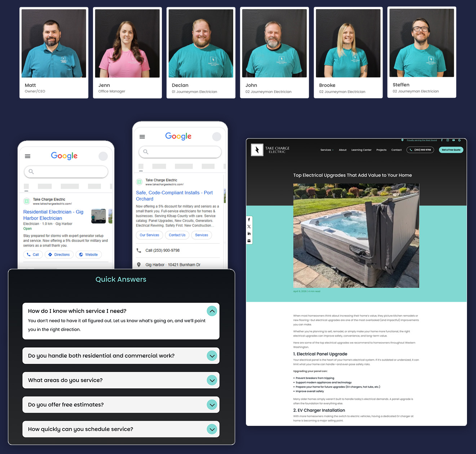This screenshot has height=454, width=476.
Task: Tap the 'Call (253) 900-9798' row
Action: (x=177, y=250)
